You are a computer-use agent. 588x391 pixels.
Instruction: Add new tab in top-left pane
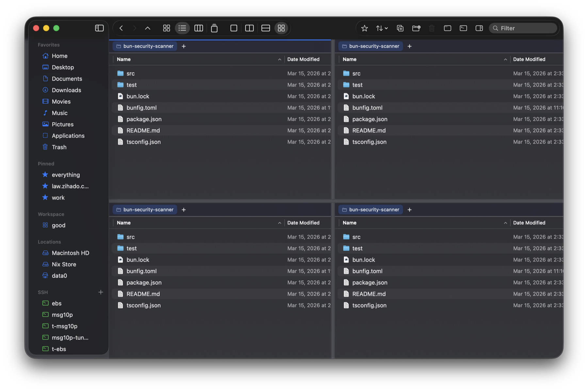point(184,46)
